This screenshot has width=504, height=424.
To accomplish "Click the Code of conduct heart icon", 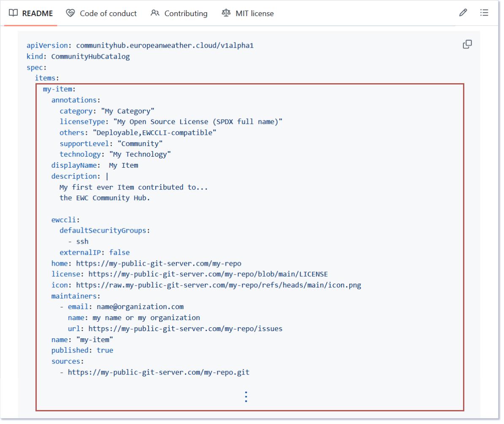I will 70,13.
